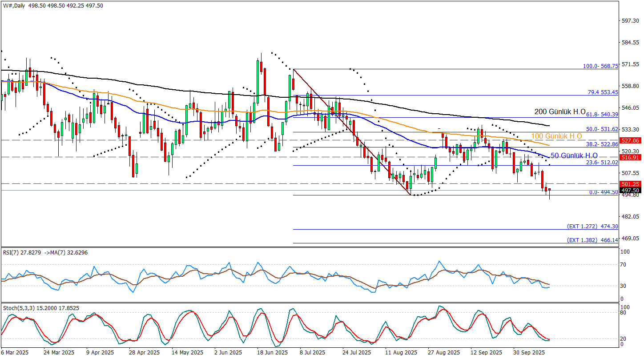Select the 50 Günlük H.O blue label

pyautogui.click(x=574, y=156)
